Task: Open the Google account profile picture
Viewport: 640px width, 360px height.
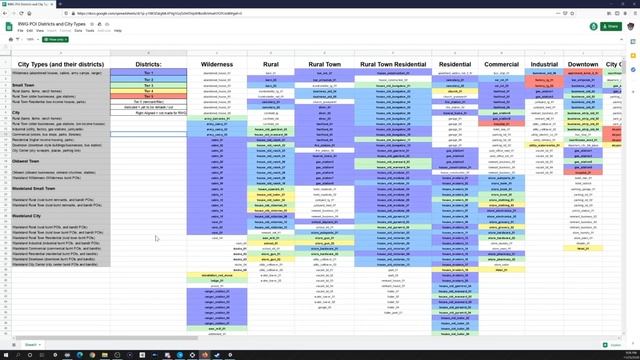Action: pyautogui.click(x=631, y=27)
